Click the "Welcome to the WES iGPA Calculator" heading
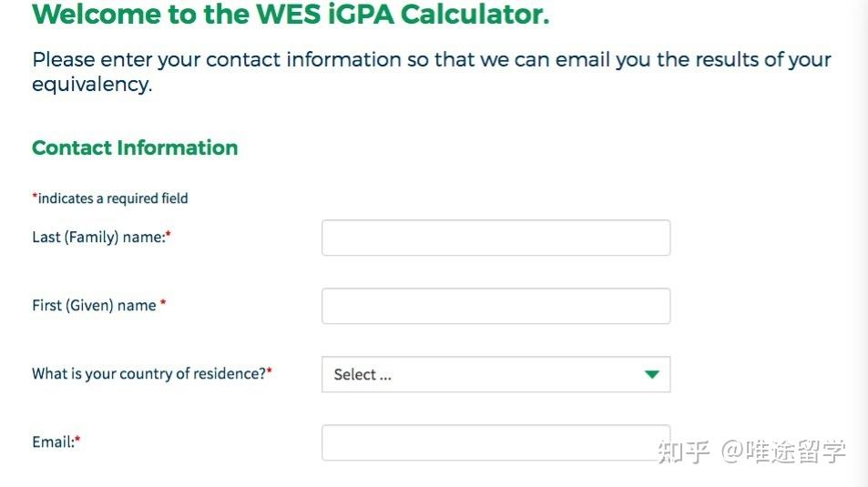 [291, 15]
